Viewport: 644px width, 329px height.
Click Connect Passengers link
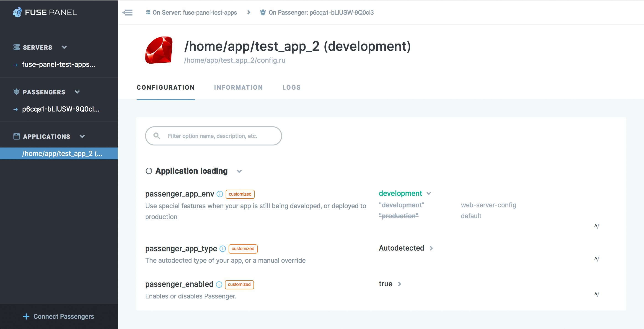(59, 316)
